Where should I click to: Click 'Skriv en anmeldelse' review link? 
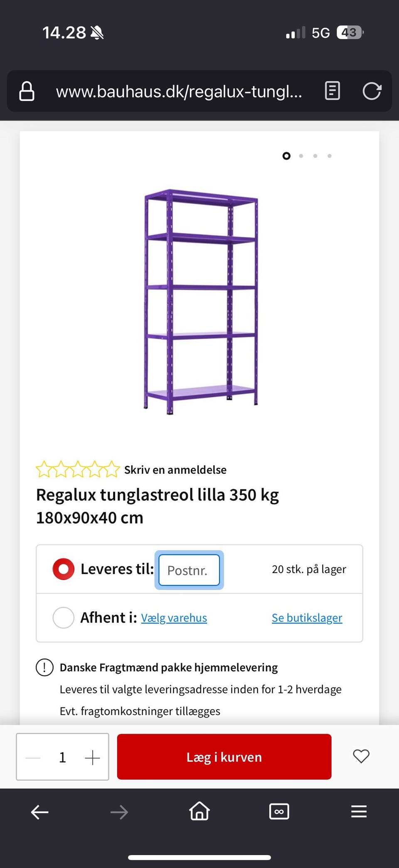(x=175, y=470)
